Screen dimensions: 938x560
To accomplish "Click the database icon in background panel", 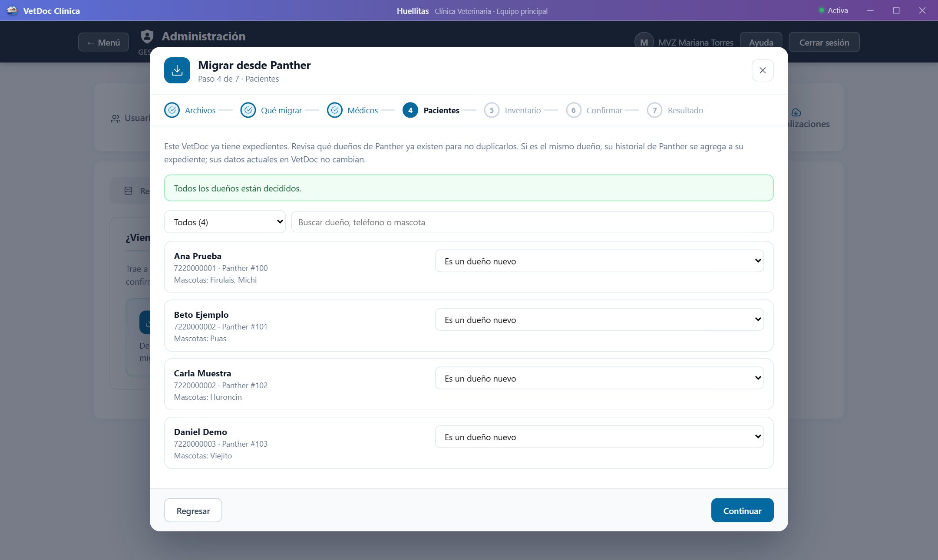I will [x=129, y=191].
